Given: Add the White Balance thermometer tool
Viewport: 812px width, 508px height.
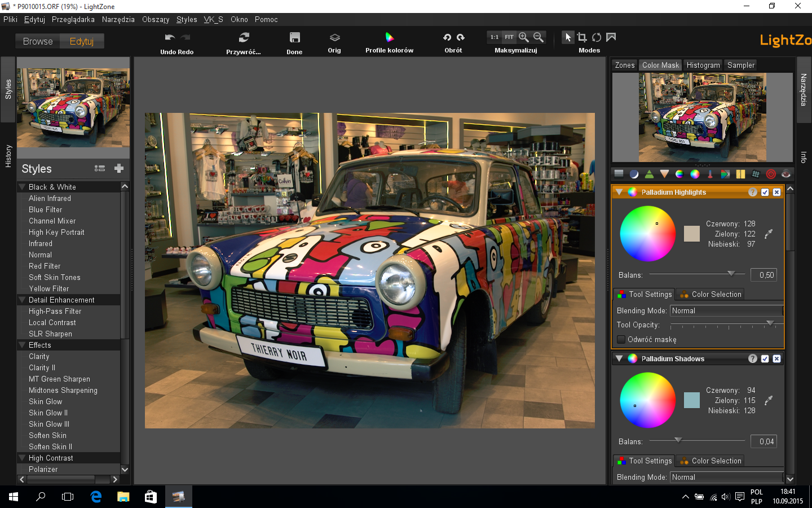Looking at the screenshot, I should (x=710, y=174).
